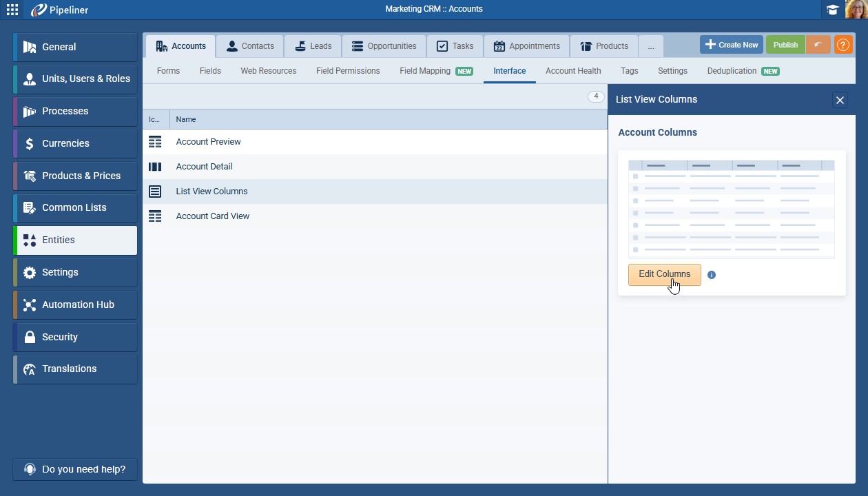Screen dimensions: 868x496
Task: Click the Account Preview row icon
Action: point(155,142)
